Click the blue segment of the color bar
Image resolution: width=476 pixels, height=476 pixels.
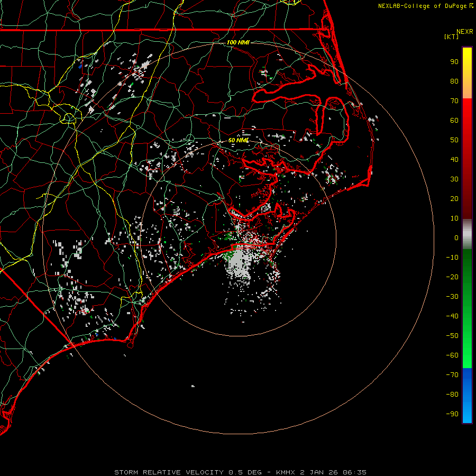click(467, 396)
